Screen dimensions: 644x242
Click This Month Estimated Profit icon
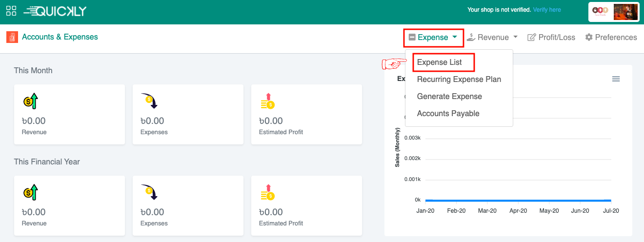pos(267,101)
